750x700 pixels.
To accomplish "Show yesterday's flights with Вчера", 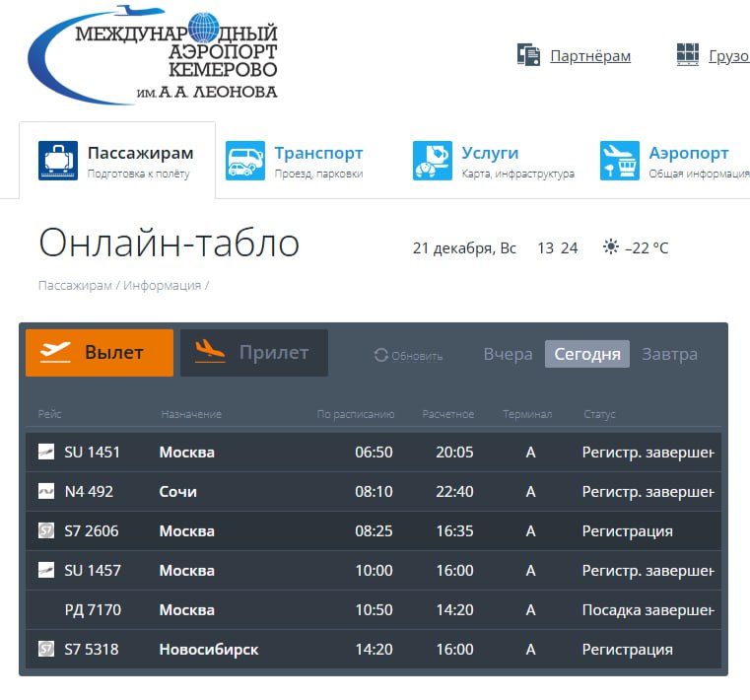I will pos(508,354).
